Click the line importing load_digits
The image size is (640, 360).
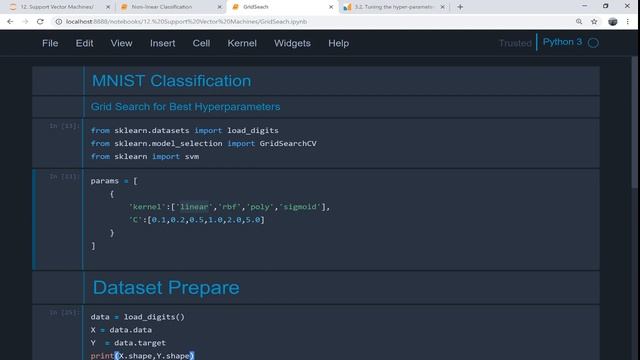[x=184, y=131]
